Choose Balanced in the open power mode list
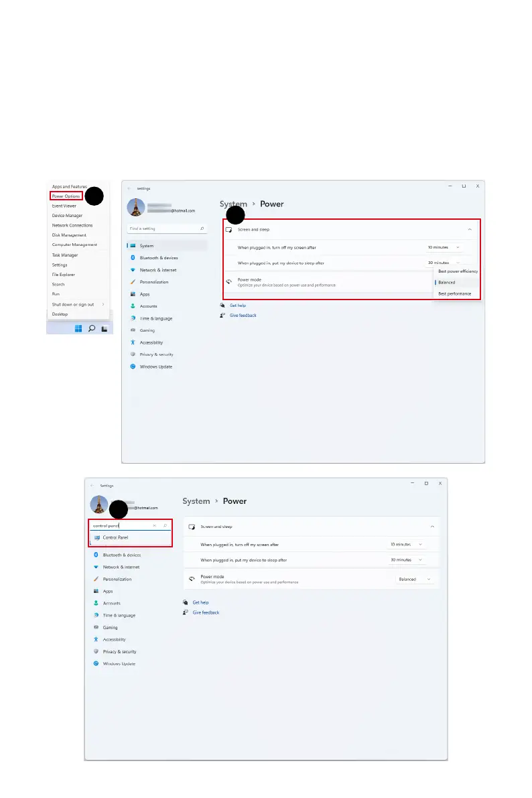Screen dimensions: 532x798 point(446,283)
